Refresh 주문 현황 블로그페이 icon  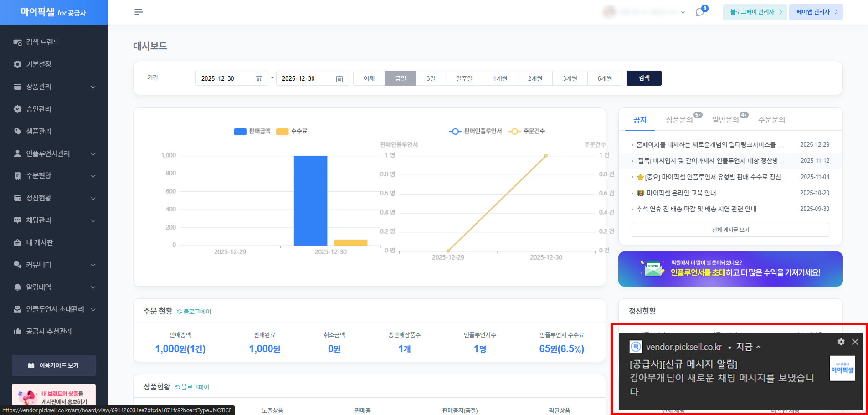(180, 312)
